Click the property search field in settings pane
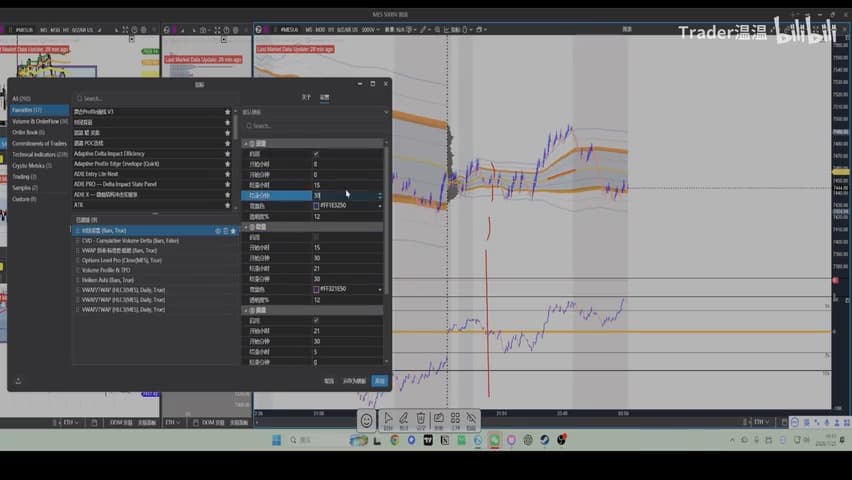 pyautogui.click(x=315, y=126)
